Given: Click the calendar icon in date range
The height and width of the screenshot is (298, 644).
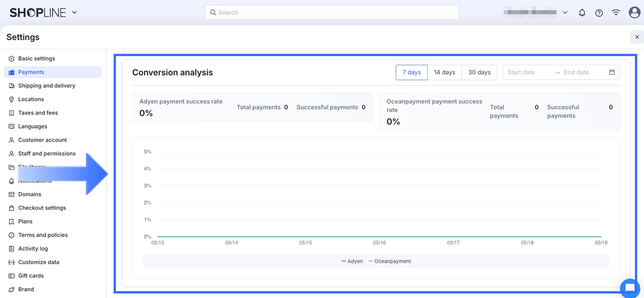Looking at the screenshot, I should coord(612,72).
